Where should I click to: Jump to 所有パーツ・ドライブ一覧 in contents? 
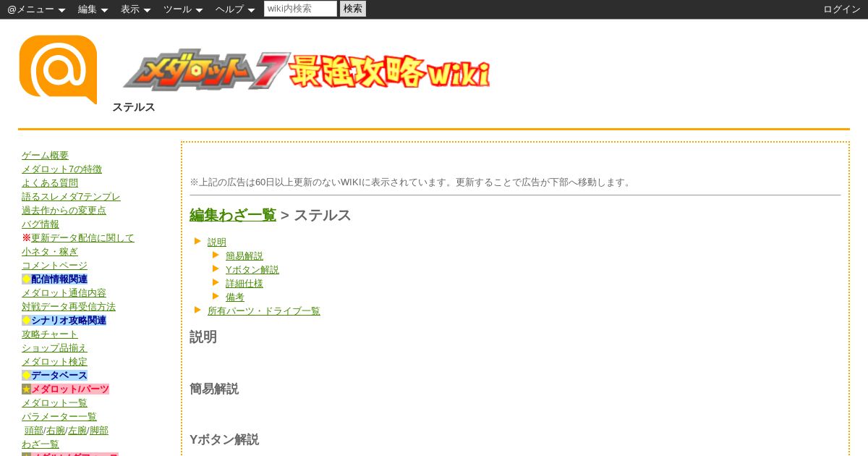(264, 311)
